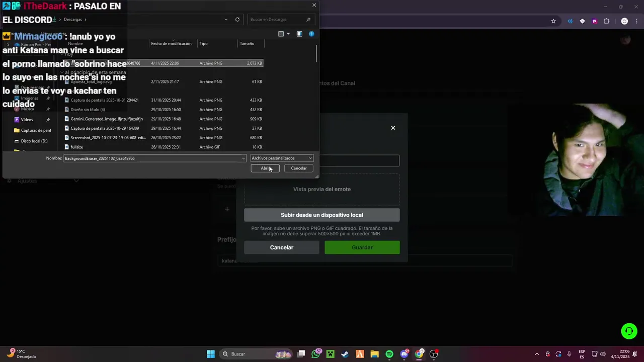Sort files by Fecha de modificación column
Screen dimensions: 644x362
[x=171, y=44]
